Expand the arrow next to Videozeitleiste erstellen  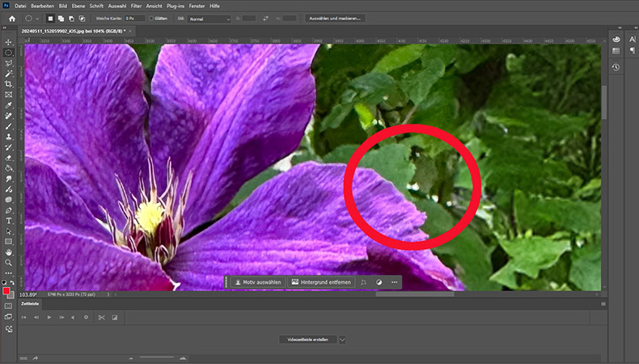click(x=343, y=340)
